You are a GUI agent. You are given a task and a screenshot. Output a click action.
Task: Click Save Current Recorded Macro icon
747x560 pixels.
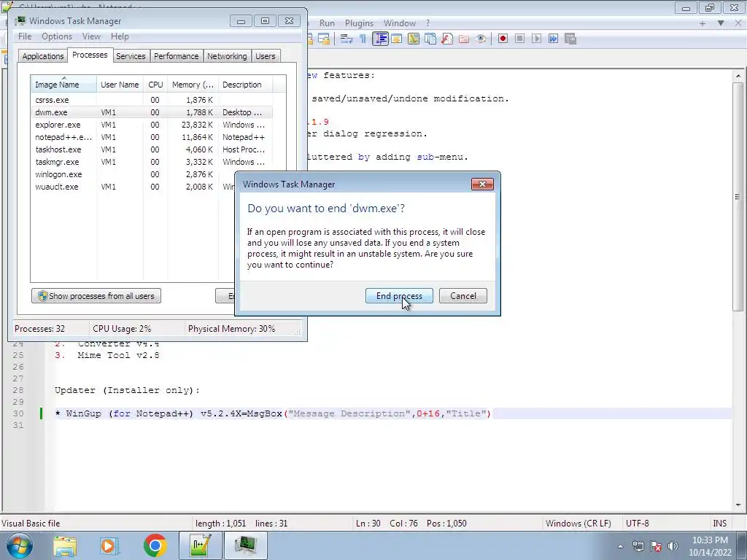[570, 39]
